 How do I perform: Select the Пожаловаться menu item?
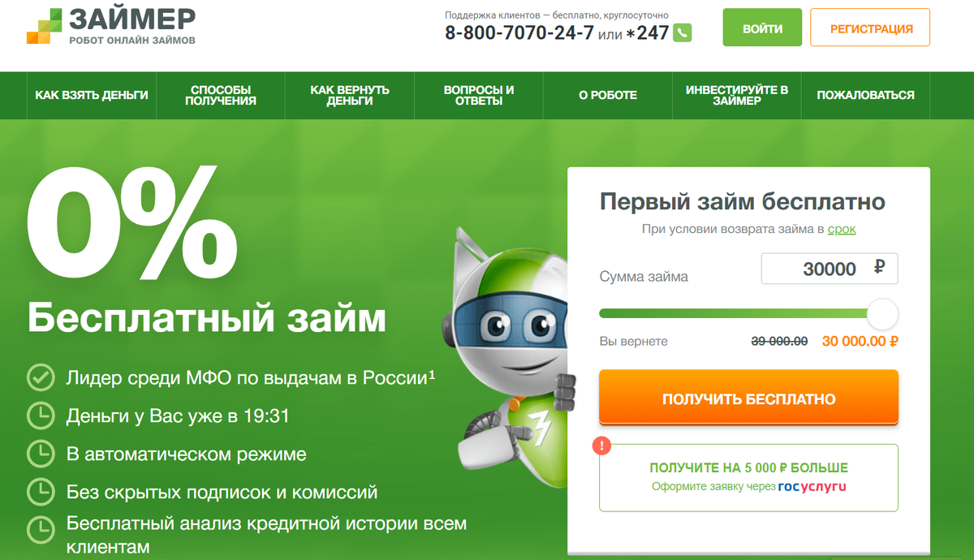click(x=865, y=95)
